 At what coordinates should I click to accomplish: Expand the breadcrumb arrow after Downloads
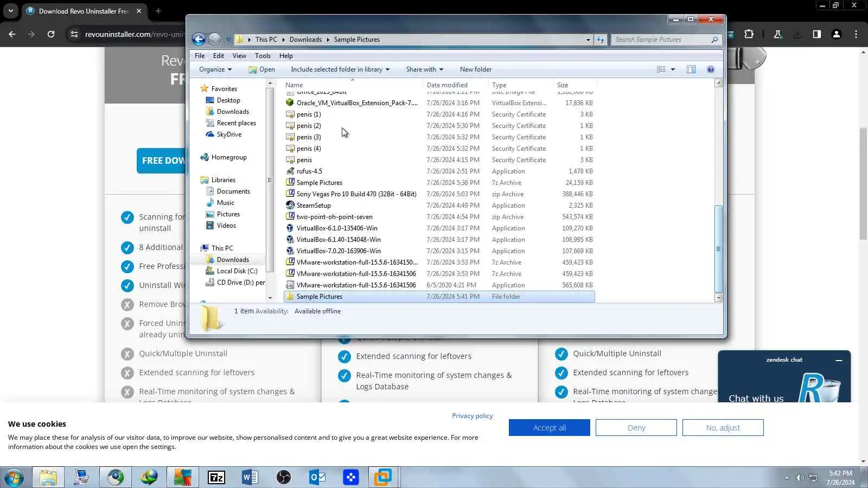[x=328, y=40]
